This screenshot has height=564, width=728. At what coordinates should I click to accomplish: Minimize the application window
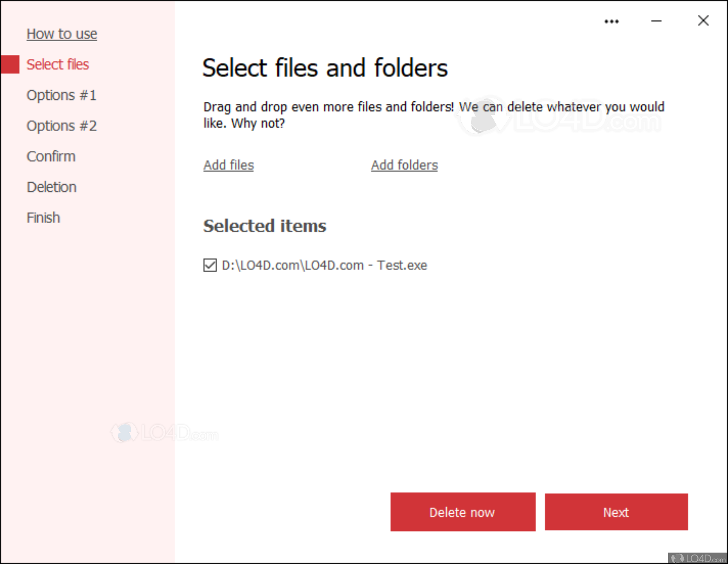656,21
